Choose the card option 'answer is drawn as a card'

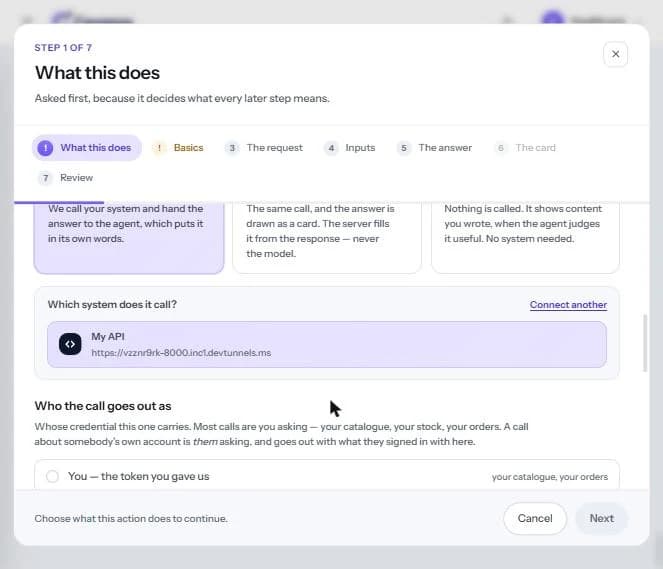pyautogui.click(x=327, y=238)
